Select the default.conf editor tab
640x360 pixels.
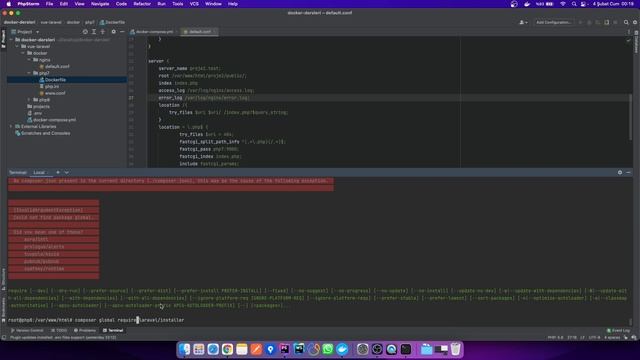[x=200, y=31]
